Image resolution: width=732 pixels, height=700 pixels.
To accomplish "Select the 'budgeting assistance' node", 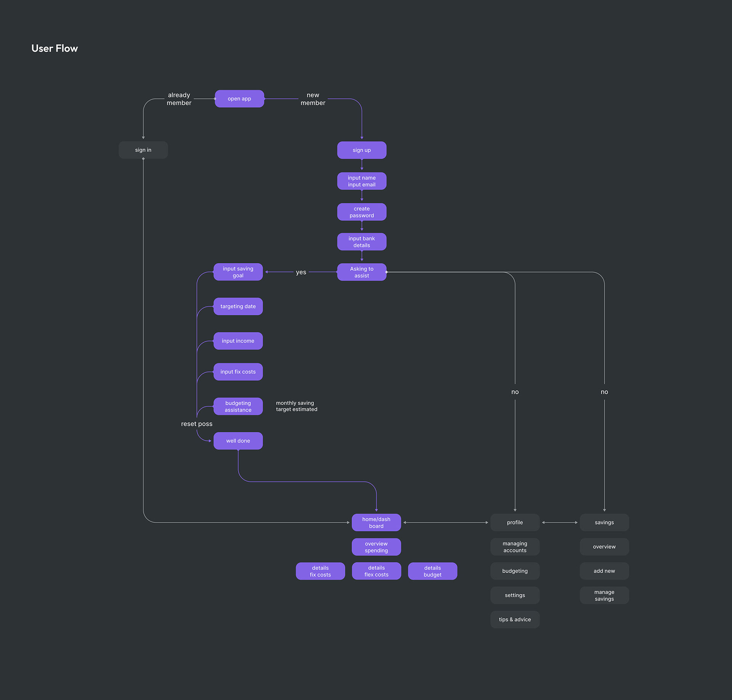I will (x=238, y=406).
